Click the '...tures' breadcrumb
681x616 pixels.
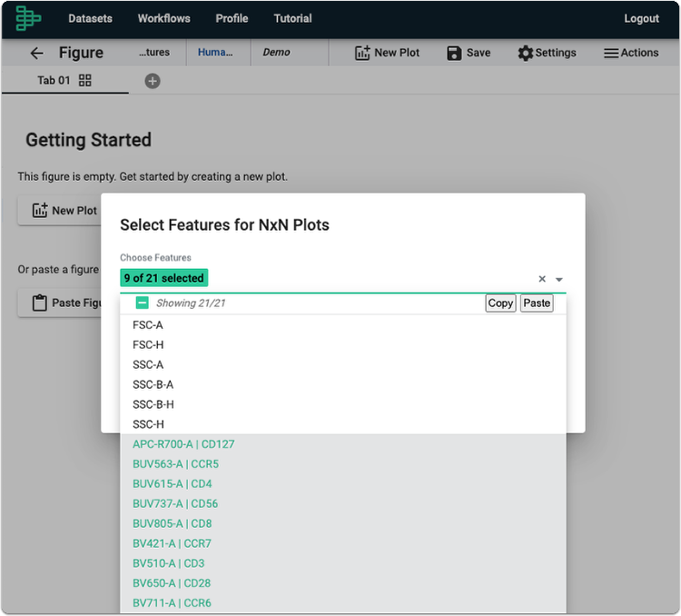pyautogui.click(x=154, y=53)
